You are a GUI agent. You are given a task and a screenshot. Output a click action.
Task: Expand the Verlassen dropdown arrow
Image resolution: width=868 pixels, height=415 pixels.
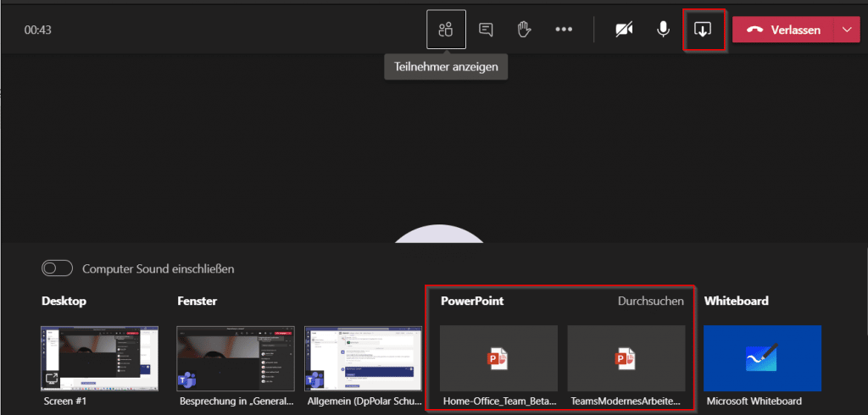tap(848, 30)
